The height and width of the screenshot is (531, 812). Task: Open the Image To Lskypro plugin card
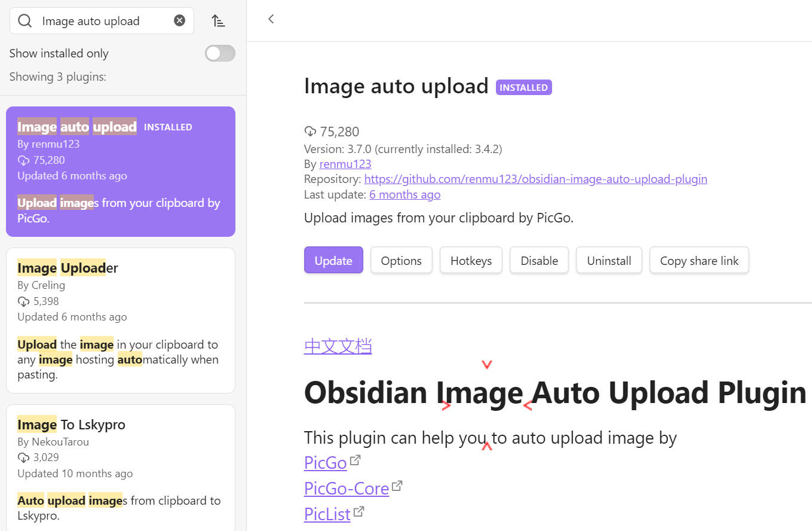121,468
